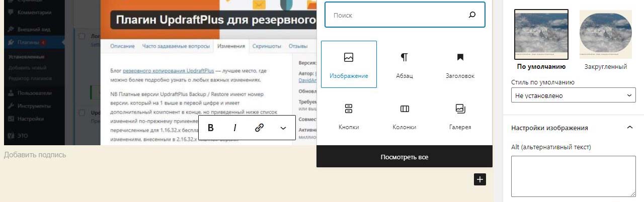
Task: Click the link icon in caption toolbar
Action: [259, 128]
